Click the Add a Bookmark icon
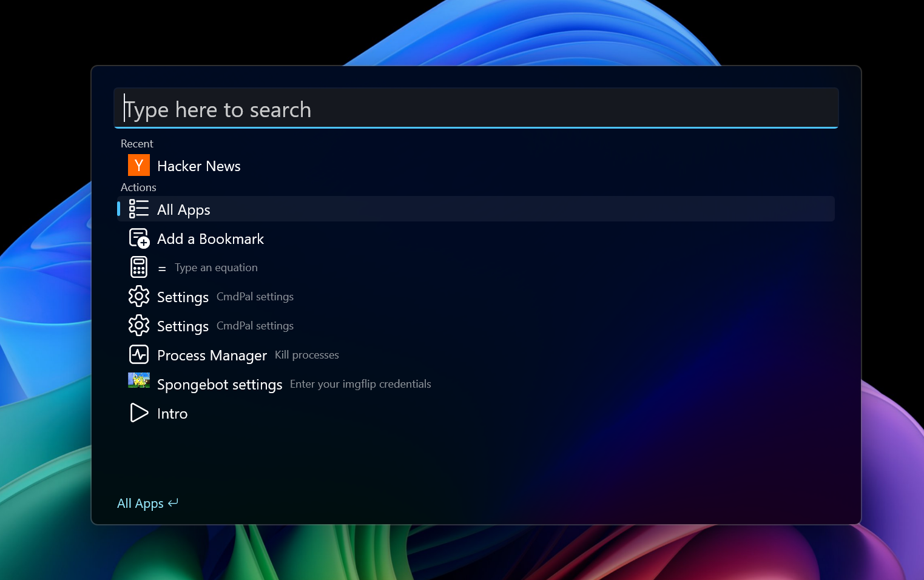This screenshot has height=580, width=924. (x=138, y=238)
